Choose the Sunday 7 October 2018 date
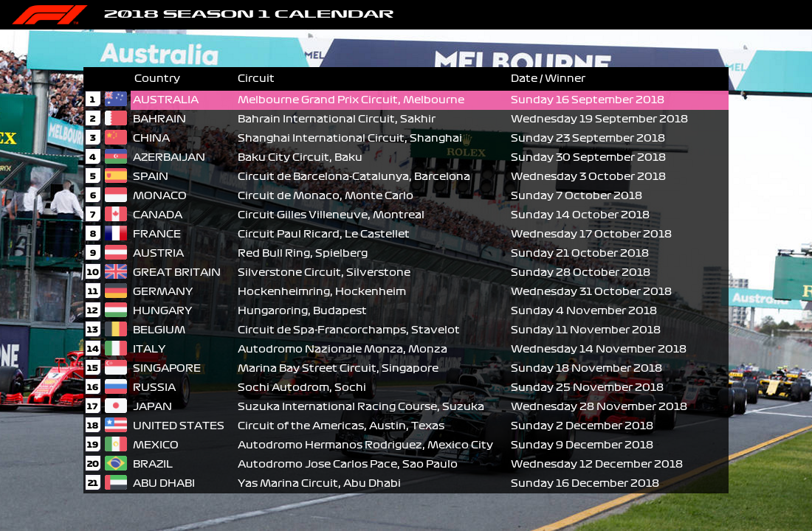The image size is (812, 531). click(x=576, y=195)
